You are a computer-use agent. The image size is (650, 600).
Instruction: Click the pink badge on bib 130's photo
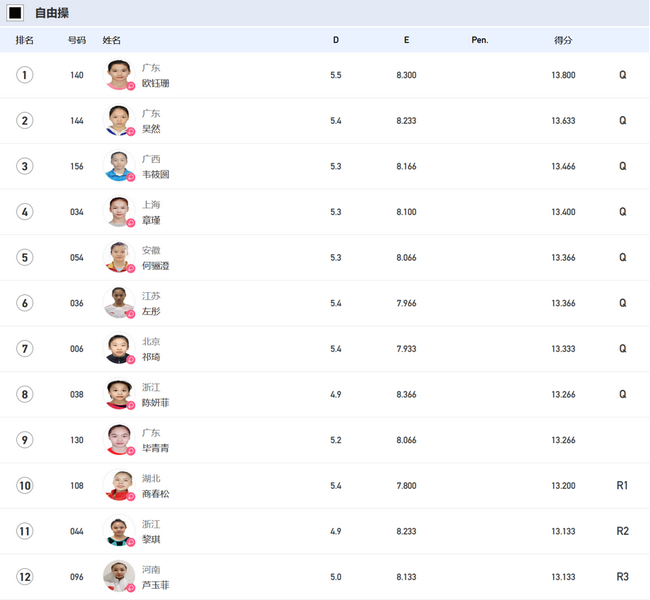(131, 451)
